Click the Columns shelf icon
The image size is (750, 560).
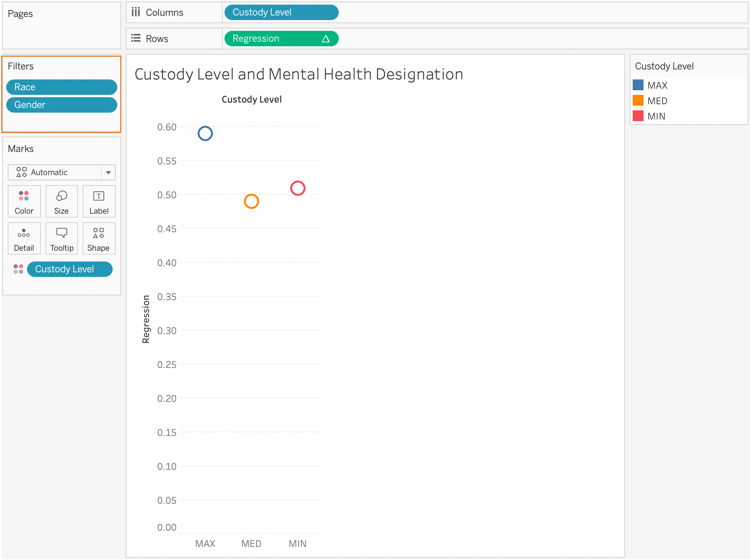click(x=136, y=12)
